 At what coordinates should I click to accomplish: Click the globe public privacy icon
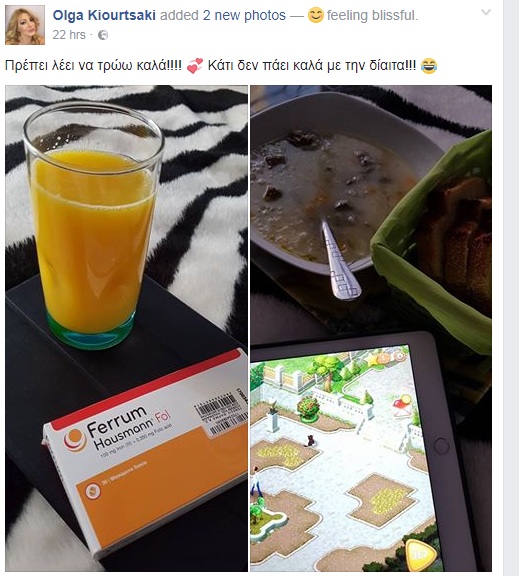point(103,35)
